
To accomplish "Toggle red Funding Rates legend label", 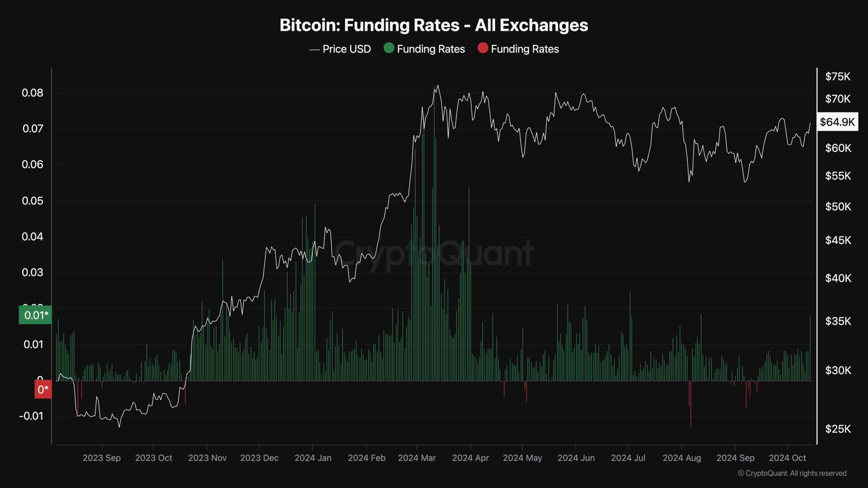I will (x=525, y=49).
